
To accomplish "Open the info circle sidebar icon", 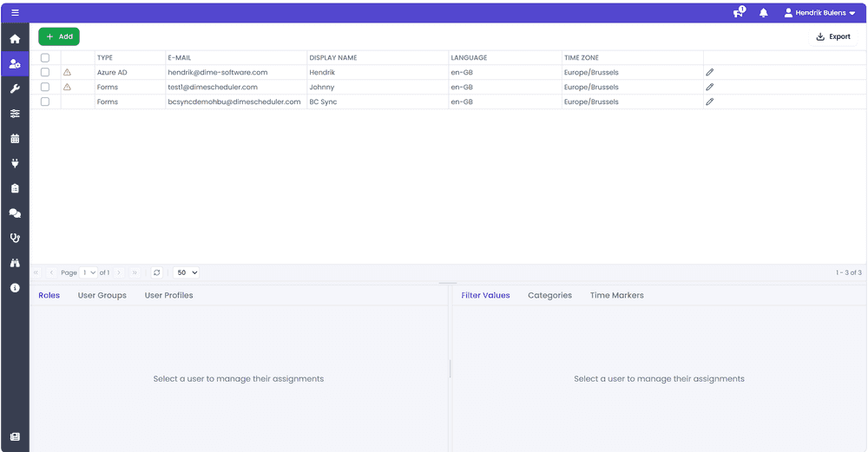I will [15, 288].
